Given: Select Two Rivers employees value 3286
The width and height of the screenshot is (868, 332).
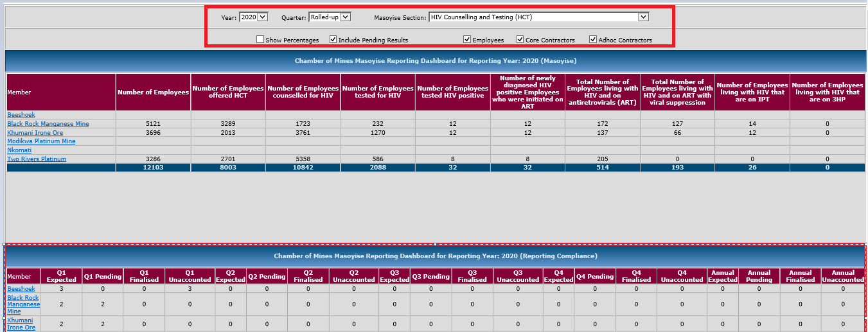Looking at the screenshot, I should [x=153, y=159].
